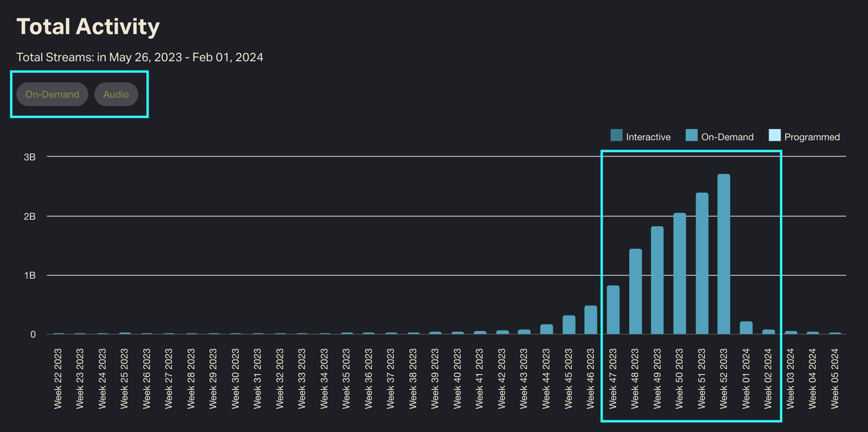
Task: Select the Week 52 2023 bar
Action: click(724, 254)
